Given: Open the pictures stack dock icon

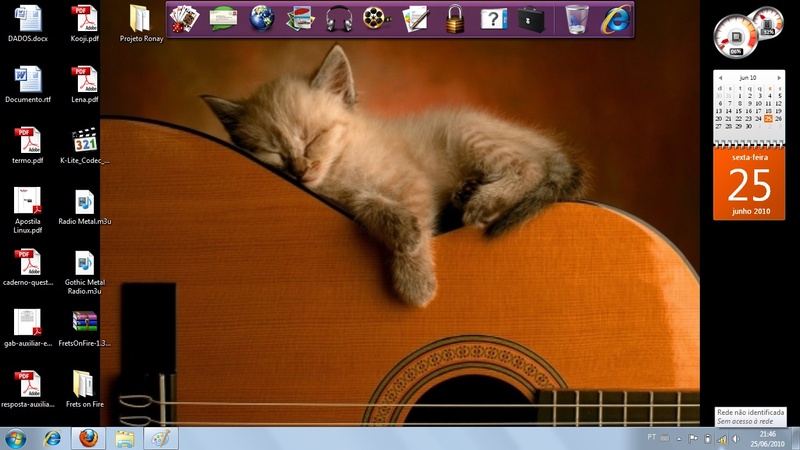Looking at the screenshot, I should [x=301, y=19].
